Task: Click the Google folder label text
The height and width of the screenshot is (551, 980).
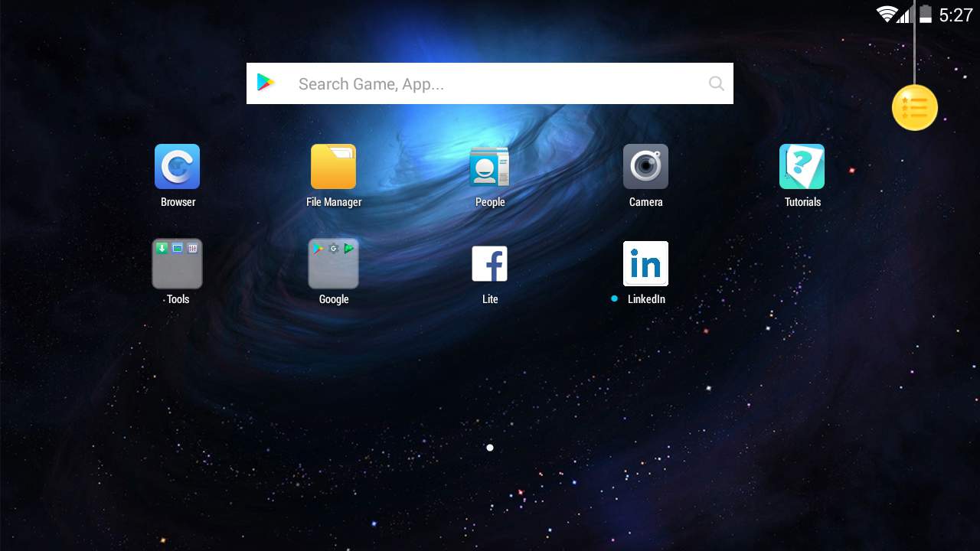Action: pyautogui.click(x=334, y=299)
